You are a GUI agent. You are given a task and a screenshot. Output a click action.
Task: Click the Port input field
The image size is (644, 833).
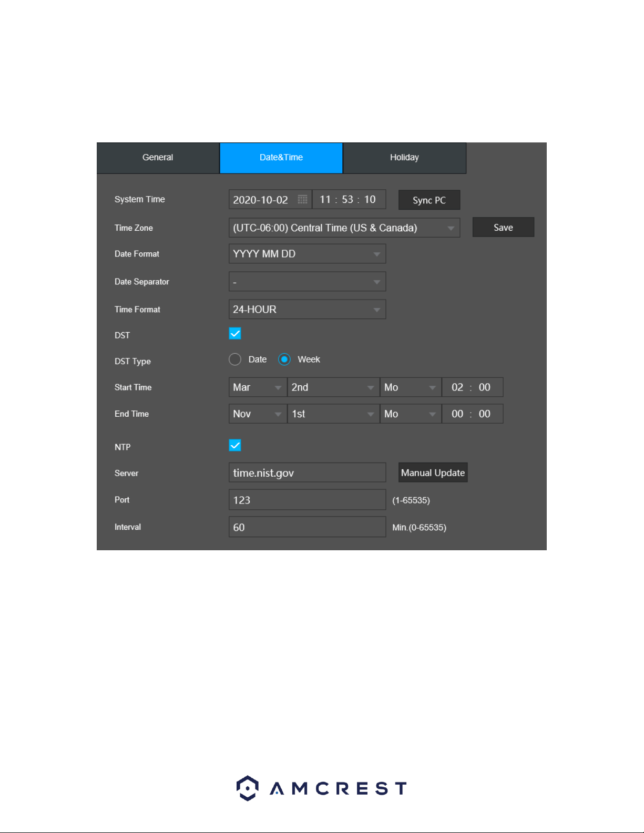(x=308, y=500)
